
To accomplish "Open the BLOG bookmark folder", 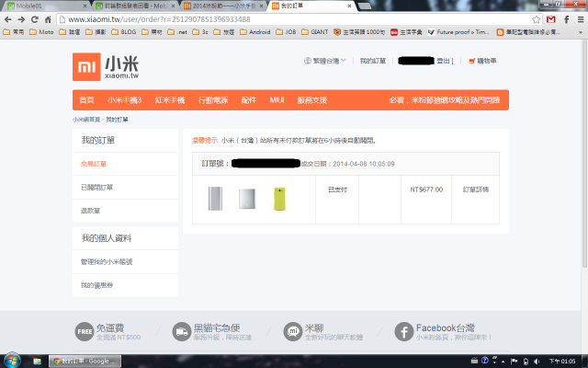I will (124, 32).
